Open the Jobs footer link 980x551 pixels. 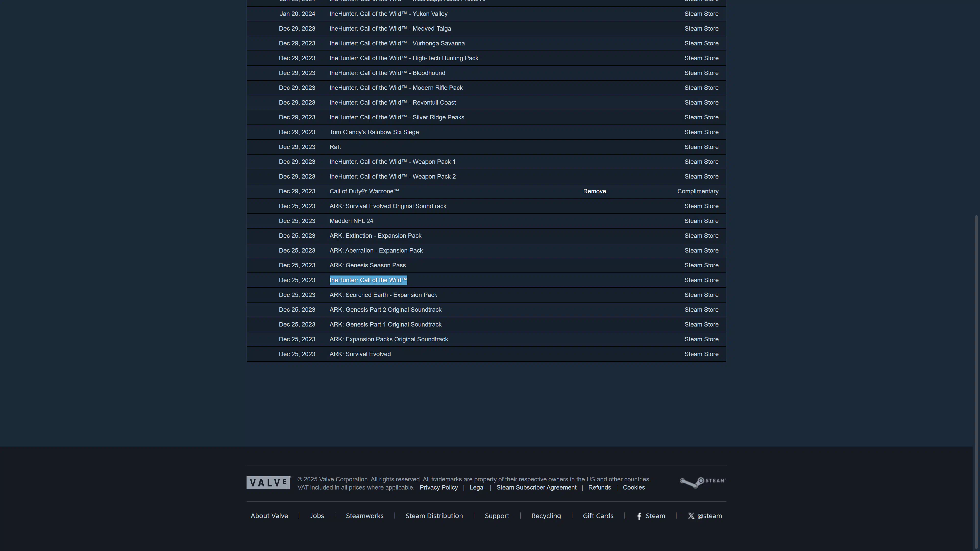(317, 516)
